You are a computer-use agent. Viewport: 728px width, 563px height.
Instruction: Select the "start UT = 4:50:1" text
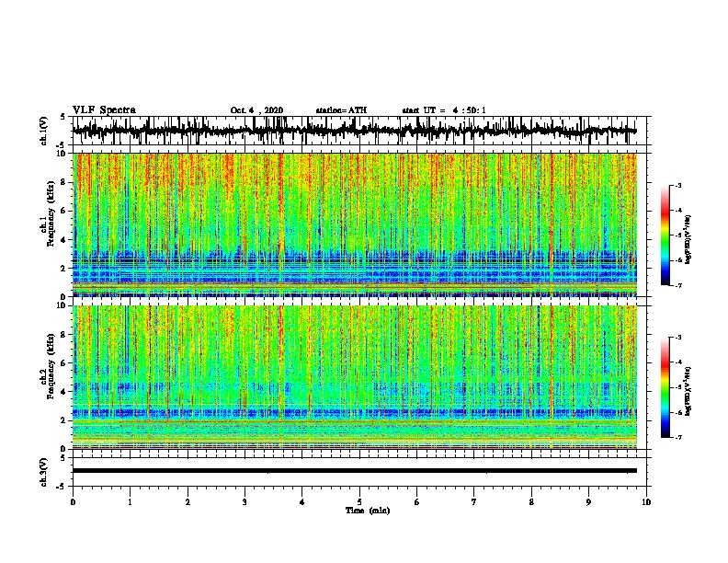click(x=444, y=110)
